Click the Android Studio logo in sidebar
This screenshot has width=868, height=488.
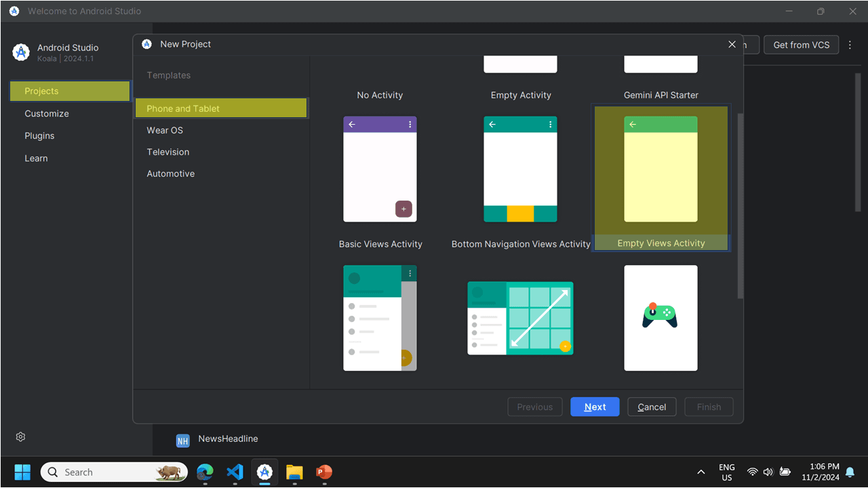pyautogui.click(x=21, y=52)
